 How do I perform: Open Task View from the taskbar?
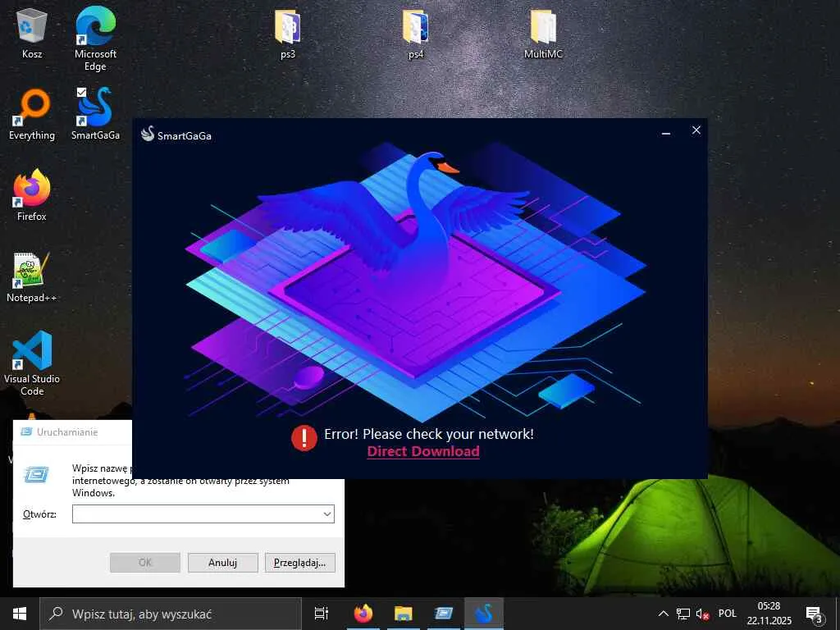click(322, 614)
